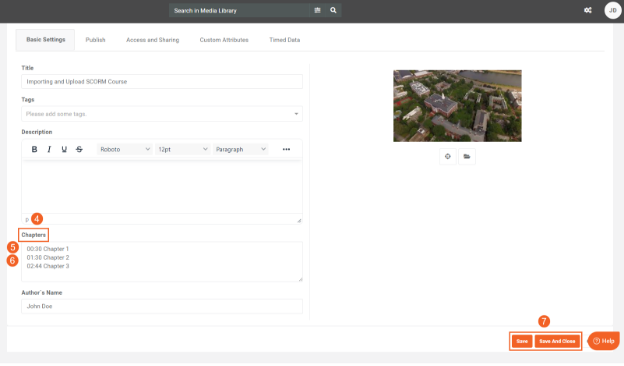The image size is (624, 366).
Task: Click the Save button
Action: click(x=522, y=341)
